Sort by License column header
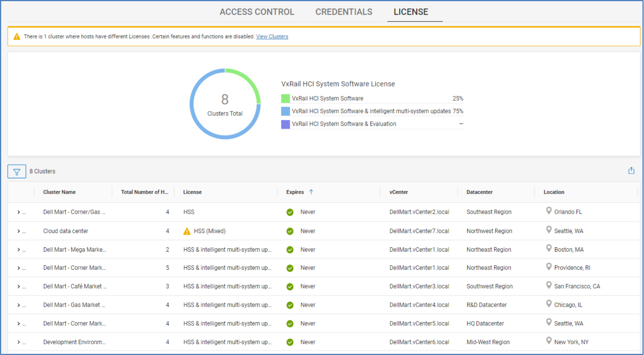 (193, 192)
